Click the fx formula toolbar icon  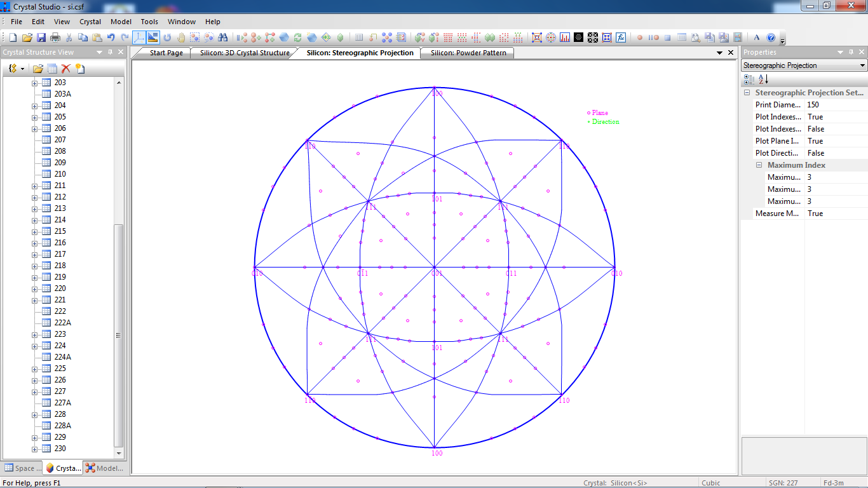coord(621,37)
